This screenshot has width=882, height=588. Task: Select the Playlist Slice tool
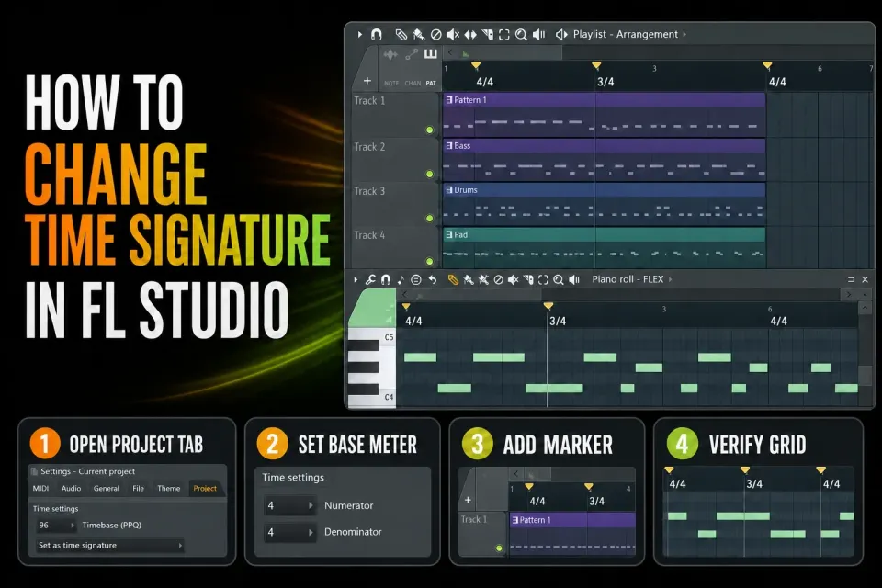click(x=487, y=34)
